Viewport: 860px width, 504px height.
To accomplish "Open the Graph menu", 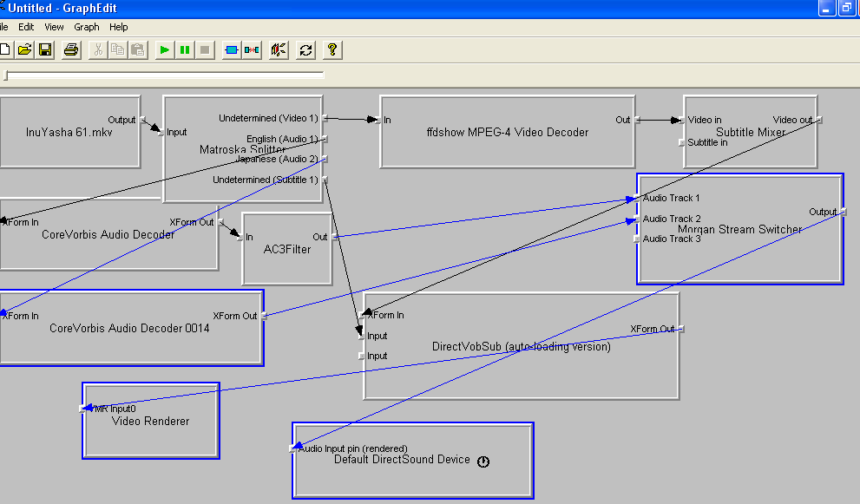I will tap(87, 27).
